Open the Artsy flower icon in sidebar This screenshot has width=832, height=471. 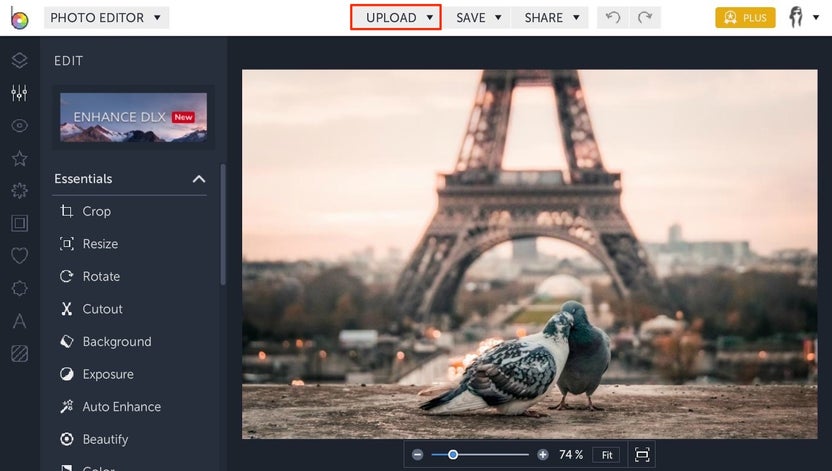pos(20,190)
